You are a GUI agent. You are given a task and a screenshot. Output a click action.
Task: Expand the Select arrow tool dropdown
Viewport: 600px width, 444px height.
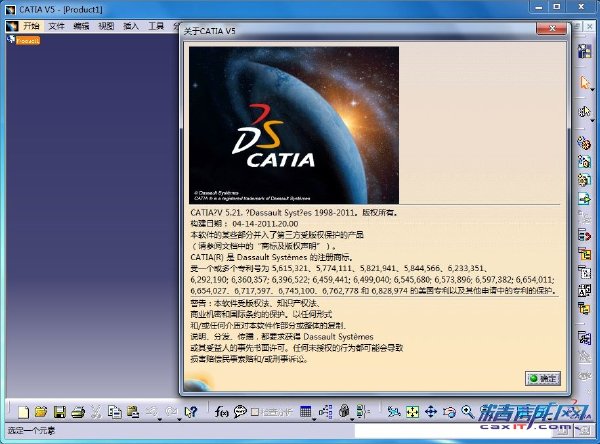(592, 90)
